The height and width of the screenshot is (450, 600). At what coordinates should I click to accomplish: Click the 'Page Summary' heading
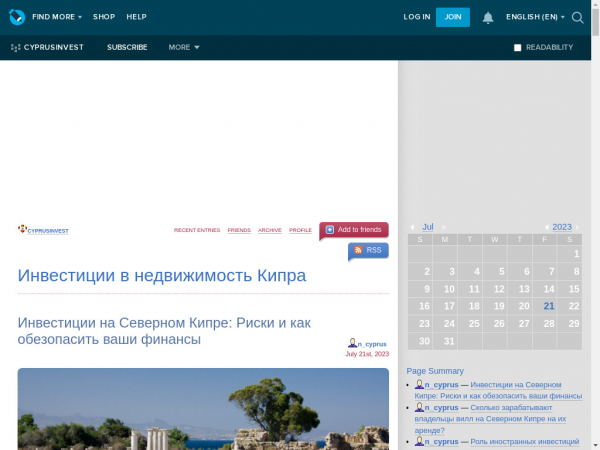435,371
